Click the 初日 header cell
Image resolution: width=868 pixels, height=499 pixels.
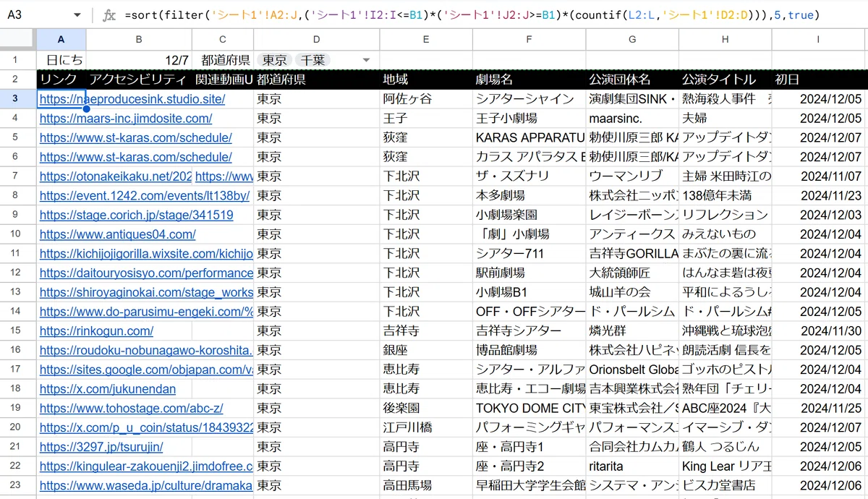[x=820, y=80]
